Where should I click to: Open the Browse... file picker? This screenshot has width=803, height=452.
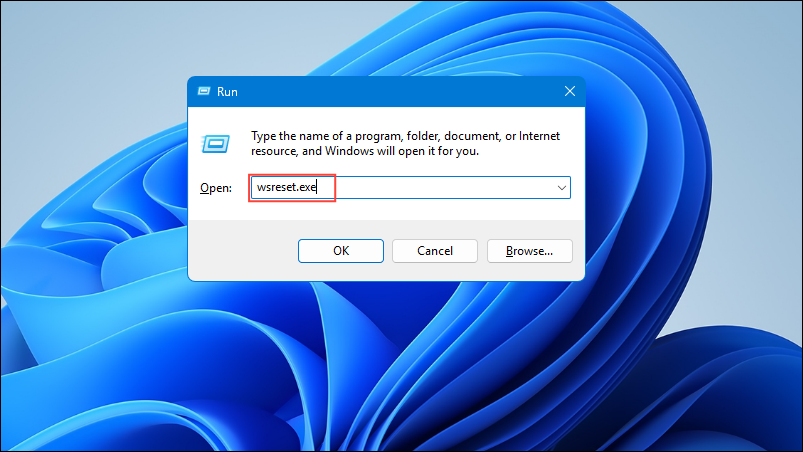[x=530, y=251]
